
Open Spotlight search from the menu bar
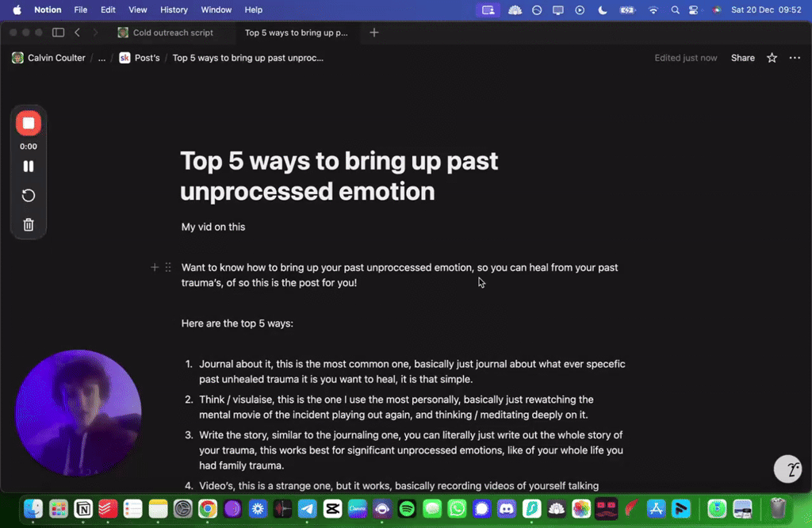(675, 10)
